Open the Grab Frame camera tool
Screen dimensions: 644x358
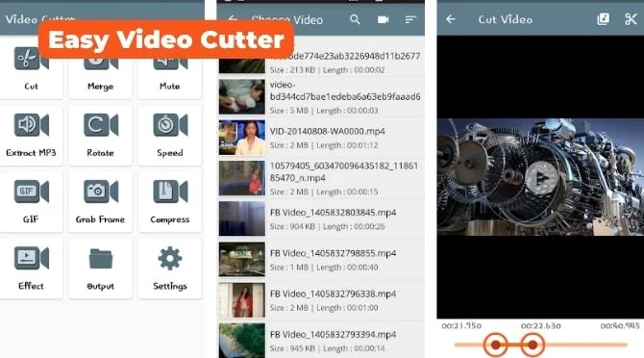[100, 202]
